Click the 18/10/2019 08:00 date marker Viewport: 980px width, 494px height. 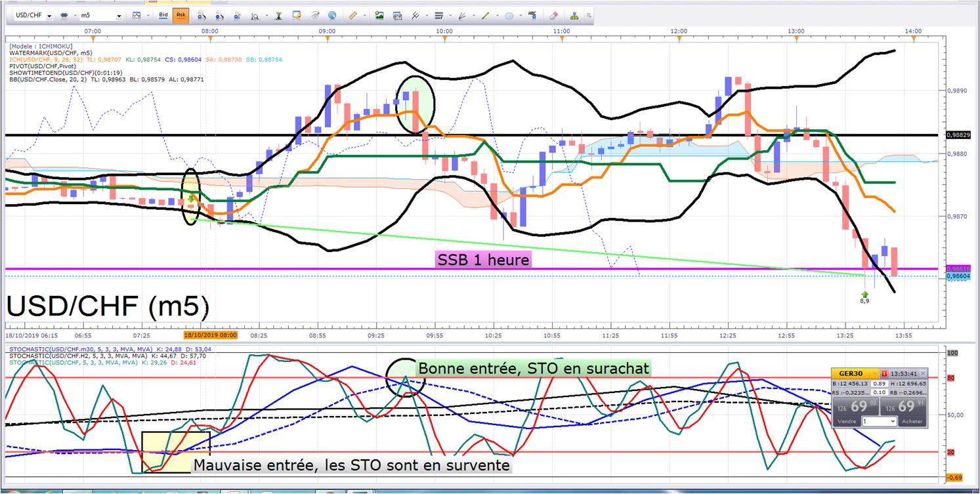click(x=210, y=335)
